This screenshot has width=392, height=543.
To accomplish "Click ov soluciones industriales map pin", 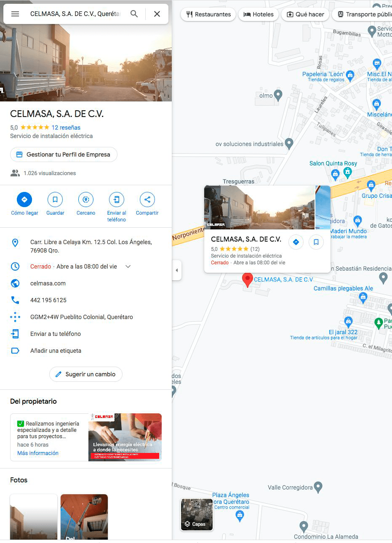I will point(289,144).
